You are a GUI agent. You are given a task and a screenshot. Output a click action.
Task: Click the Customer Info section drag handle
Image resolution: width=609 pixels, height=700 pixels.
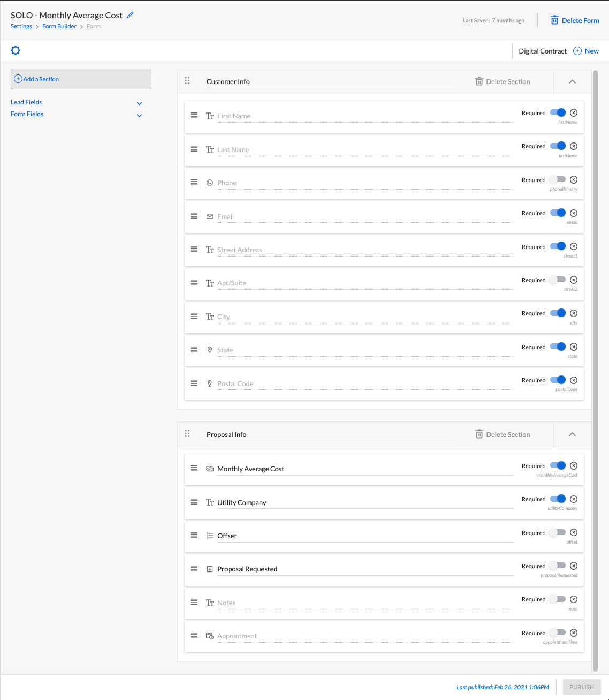pos(187,81)
